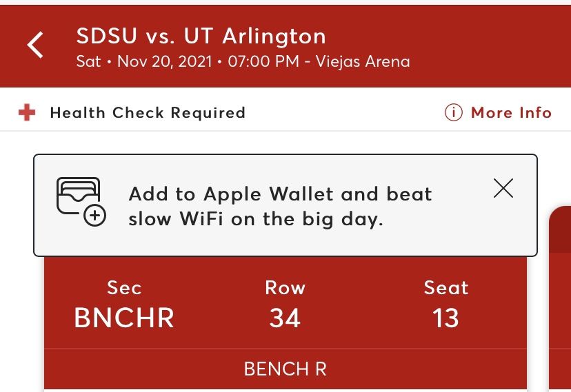Tap the Row label on the ticket
Viewport: 571px width, 392px height.
click(285, 287)
